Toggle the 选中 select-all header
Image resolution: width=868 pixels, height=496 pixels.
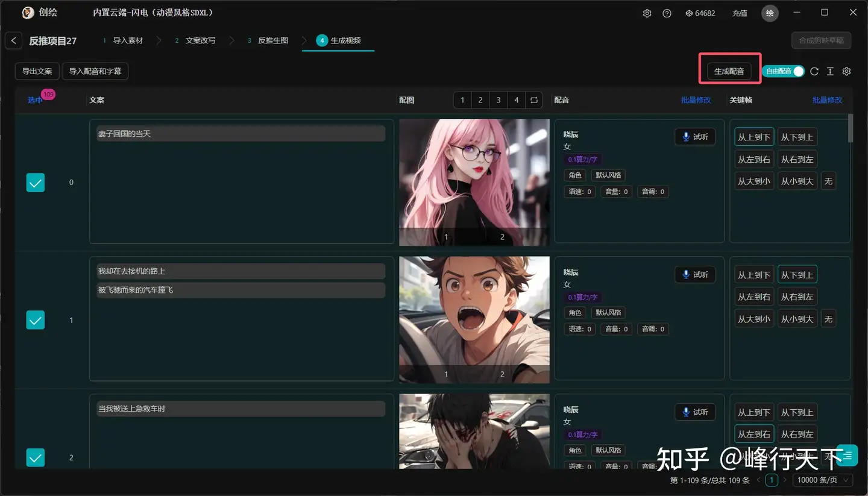point(35,100)
